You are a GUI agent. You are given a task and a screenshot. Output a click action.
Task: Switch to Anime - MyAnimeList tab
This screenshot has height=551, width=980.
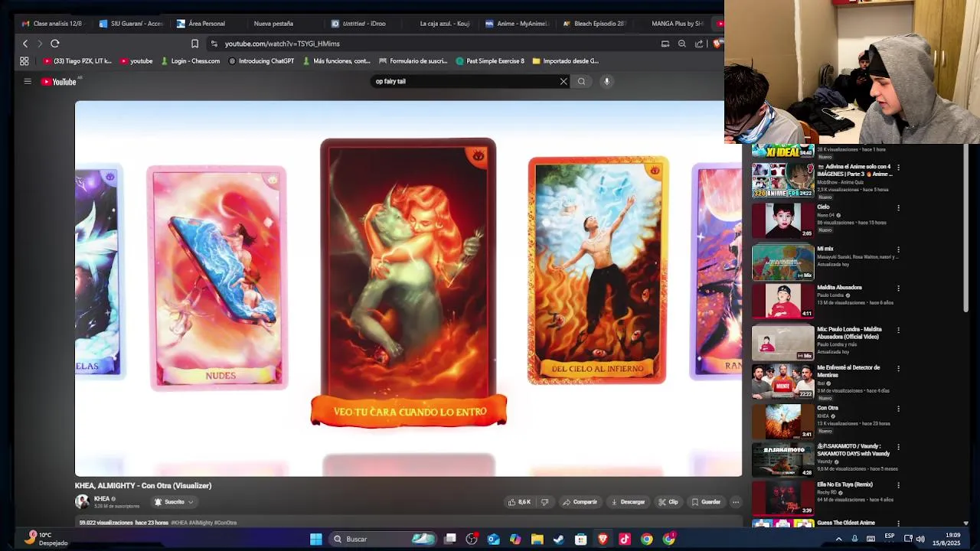pyautogui.click(x=517, y=24)
